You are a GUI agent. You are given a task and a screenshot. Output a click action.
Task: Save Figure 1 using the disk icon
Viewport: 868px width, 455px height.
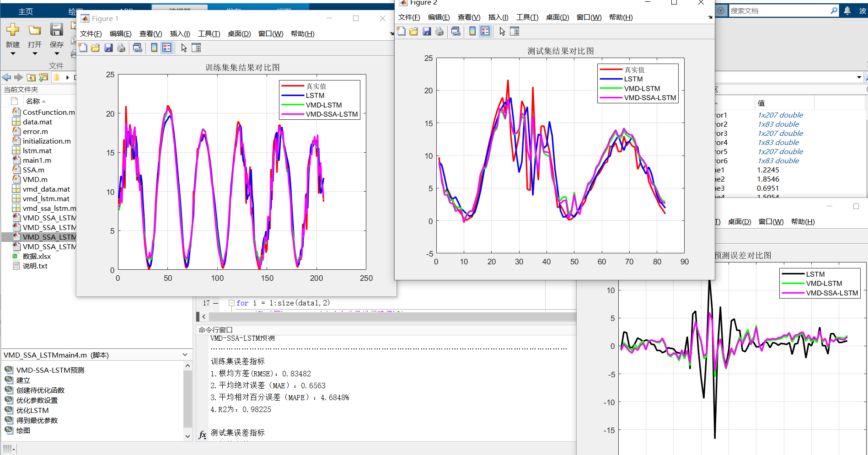(108, 48)
